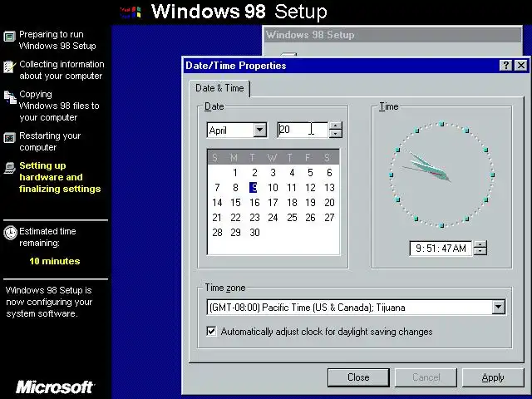Screen dimensions: 532x399
Task: Select day 16 in the calendar
Action: [254, 203]
